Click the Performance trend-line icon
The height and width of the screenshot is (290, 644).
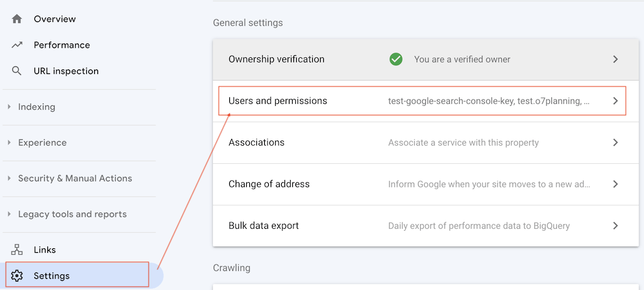(x=17, y=45)
